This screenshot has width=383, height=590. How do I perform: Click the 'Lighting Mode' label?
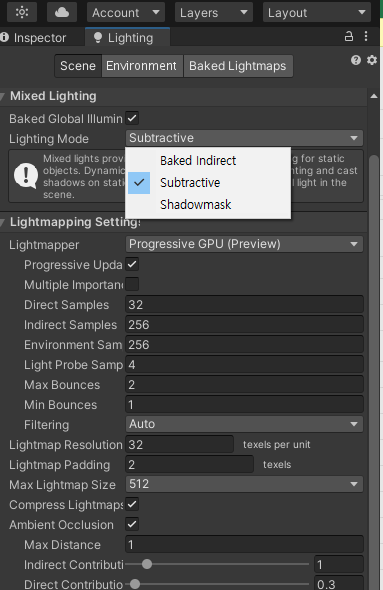pos(49,138)
